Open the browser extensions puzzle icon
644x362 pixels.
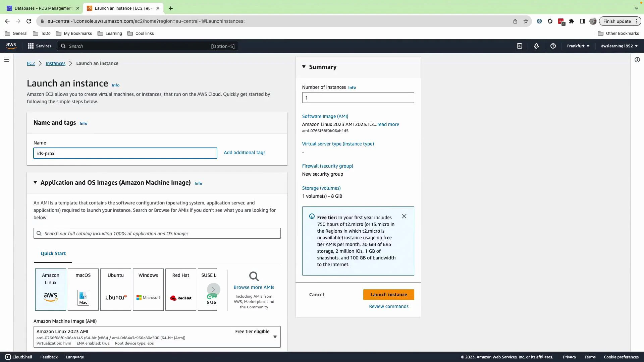[572, 21]
